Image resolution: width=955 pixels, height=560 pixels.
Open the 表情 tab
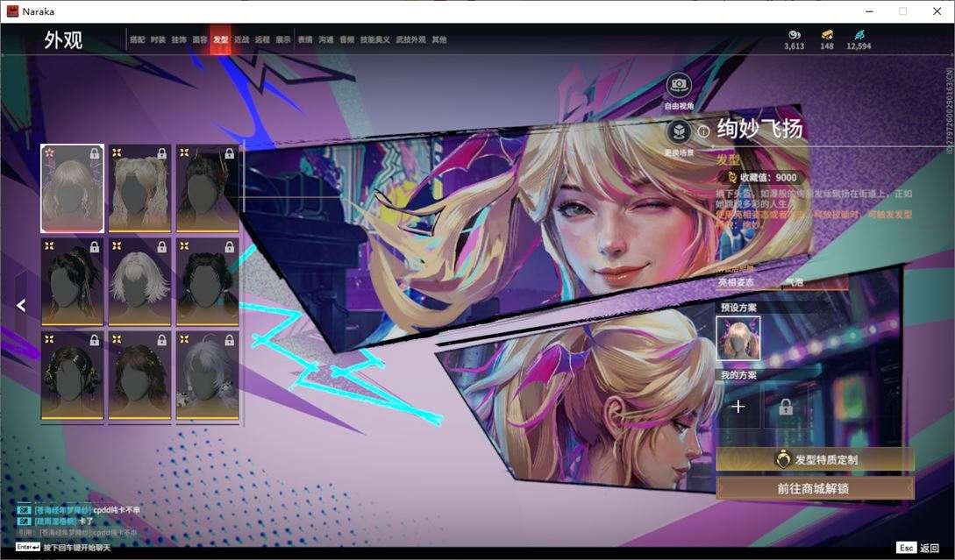point(305,39)
